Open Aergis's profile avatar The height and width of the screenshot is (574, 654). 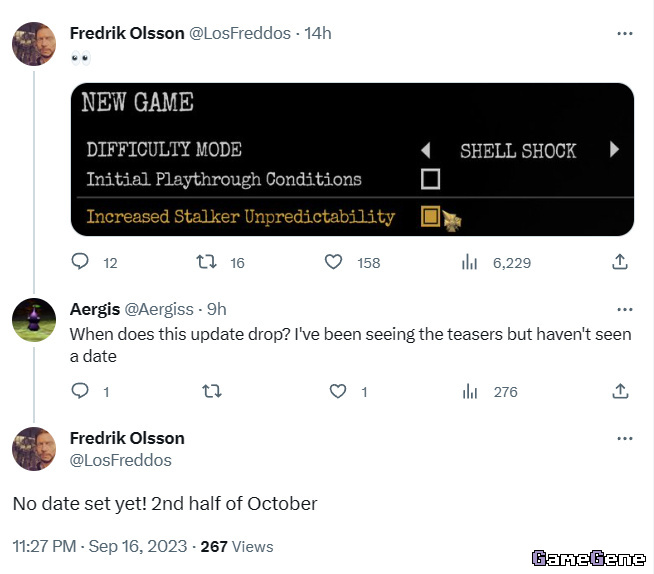[x=34, y=320]
